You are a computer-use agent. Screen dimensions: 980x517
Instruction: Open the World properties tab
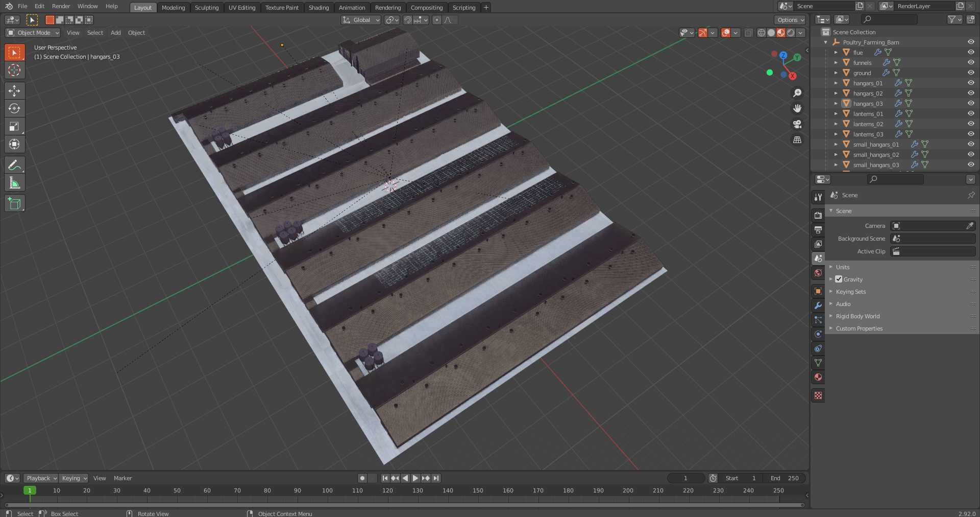coord(818,273)
